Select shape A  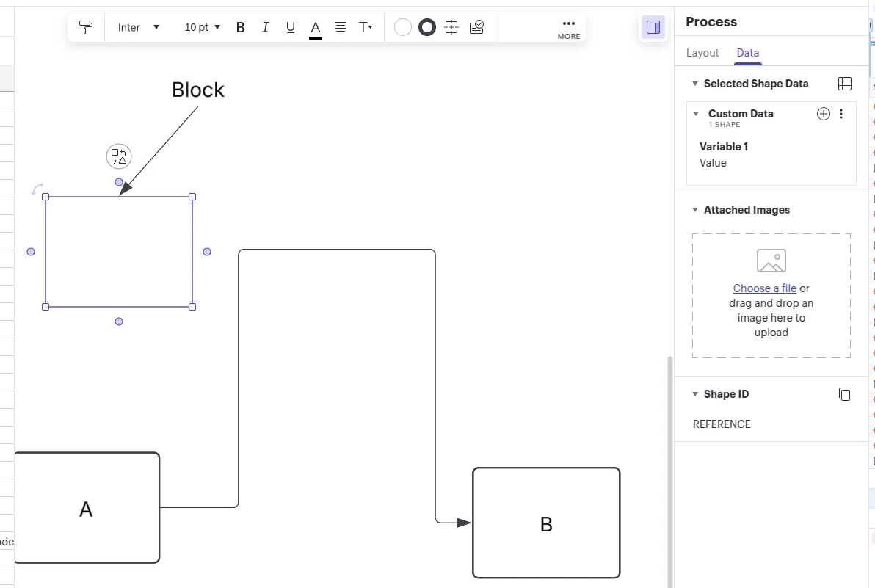[x=87, y=508]
